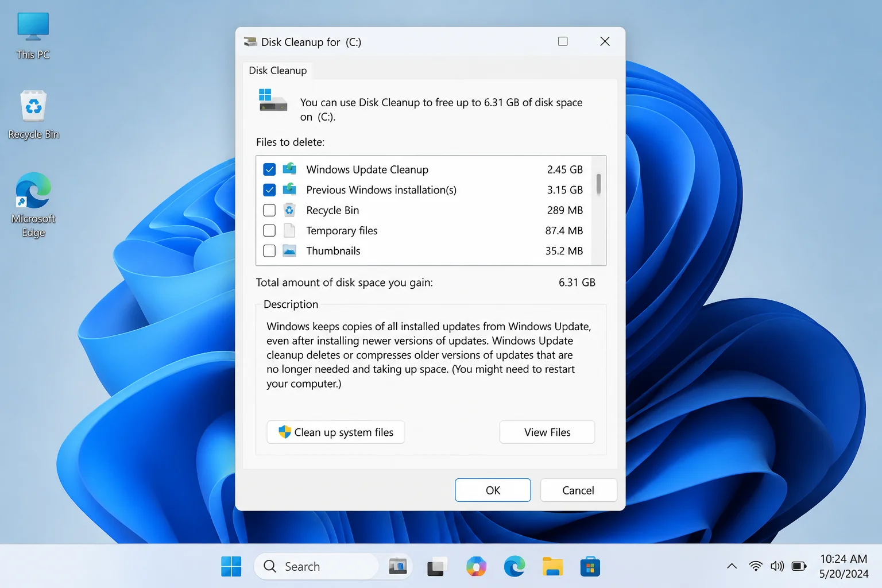Open File Explorer from the taskbar
Image resolution: width=882 pixels, height=588 pixels.
point(552,567)
